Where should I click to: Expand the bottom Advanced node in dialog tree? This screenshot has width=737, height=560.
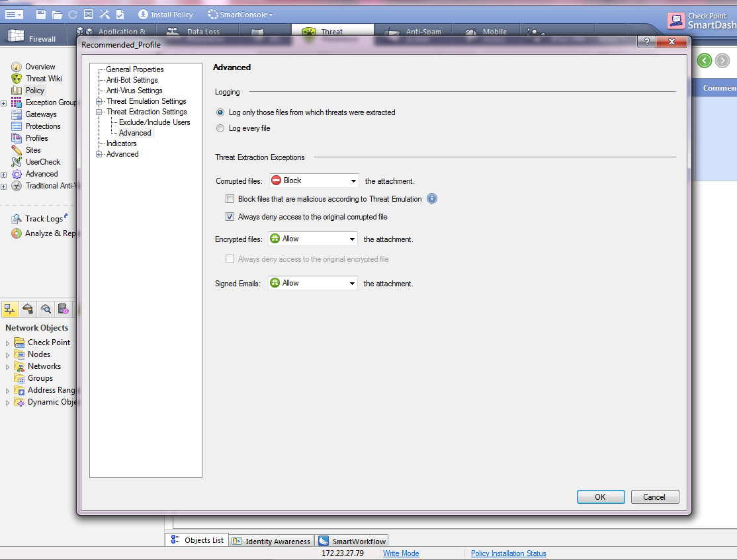click(x=99, y=154)
